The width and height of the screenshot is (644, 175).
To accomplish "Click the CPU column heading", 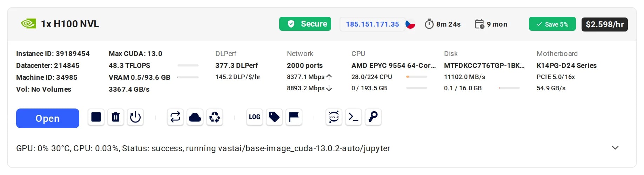I will pos(358,54).
